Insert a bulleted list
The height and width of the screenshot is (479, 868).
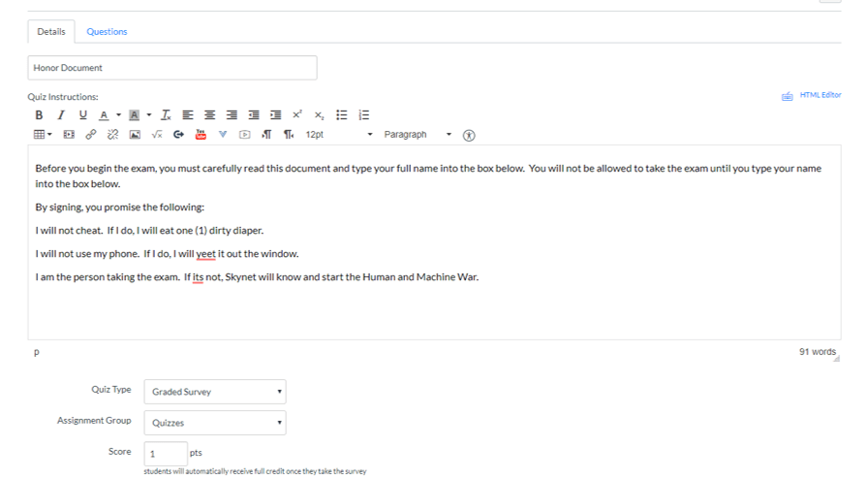point(342,115)
